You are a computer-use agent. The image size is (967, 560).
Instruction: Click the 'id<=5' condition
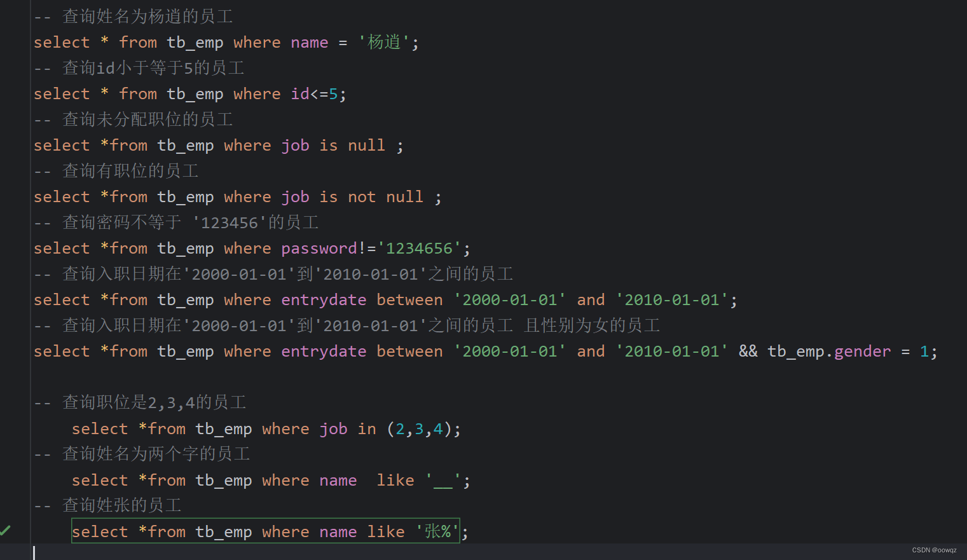[x=315, y=93]
